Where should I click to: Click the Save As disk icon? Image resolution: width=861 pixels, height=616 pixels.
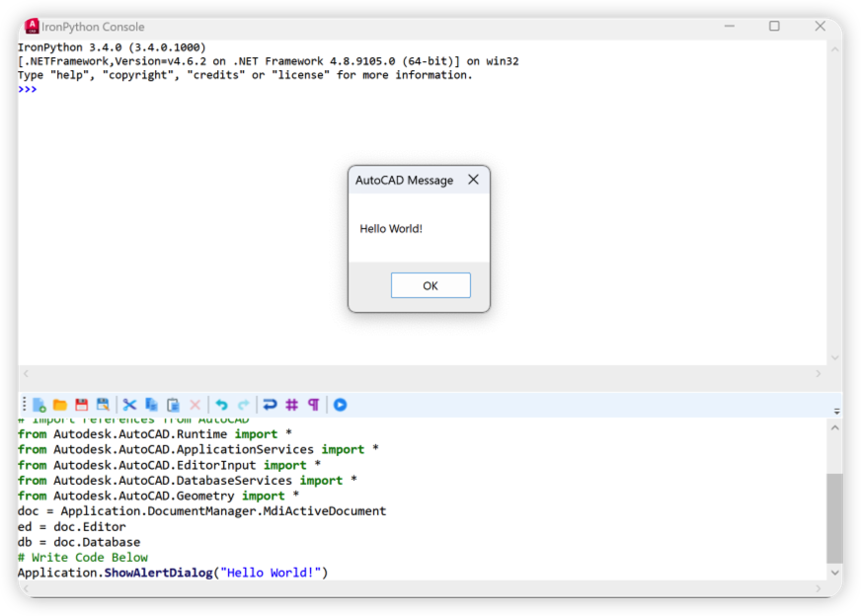(x=103, y=405)
